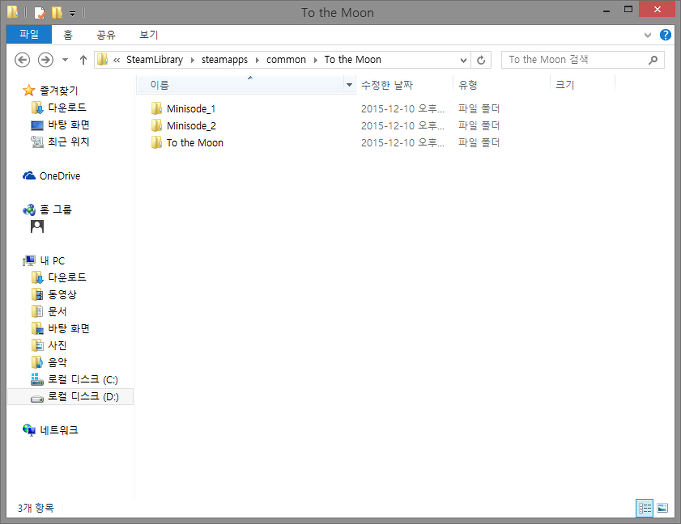The image size is (681, 524).
Task: Click the search magnifier icon
Action: (653, 60)
